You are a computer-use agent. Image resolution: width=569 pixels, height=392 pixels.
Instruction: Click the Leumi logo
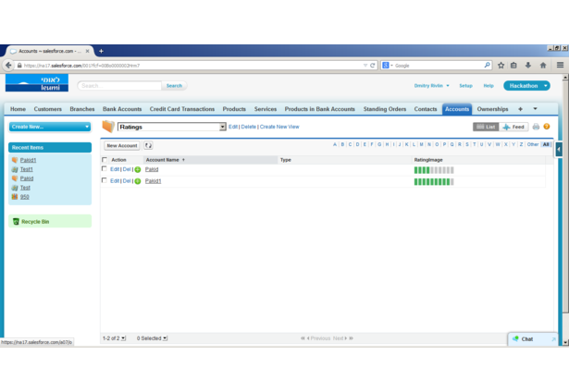tap(37, 83)
